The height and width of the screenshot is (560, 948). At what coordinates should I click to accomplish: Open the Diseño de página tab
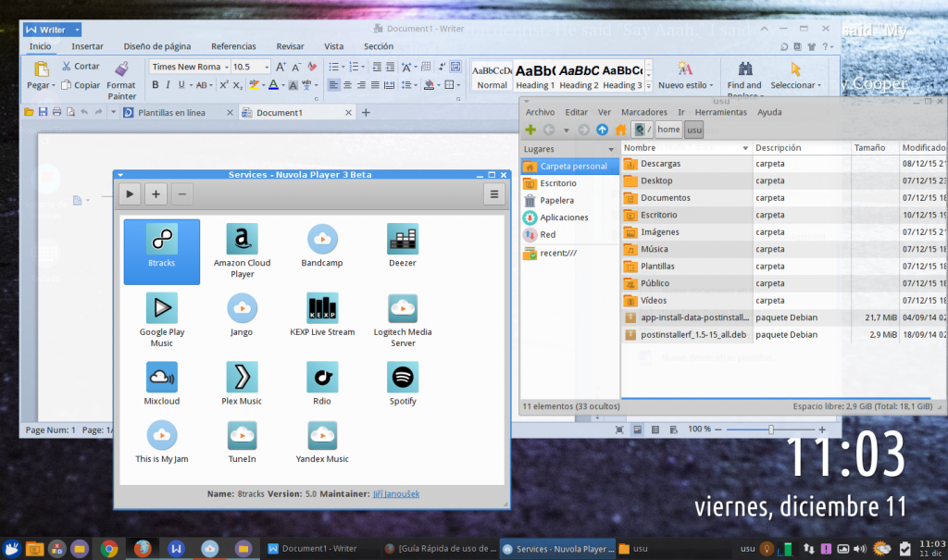[157, 46]
